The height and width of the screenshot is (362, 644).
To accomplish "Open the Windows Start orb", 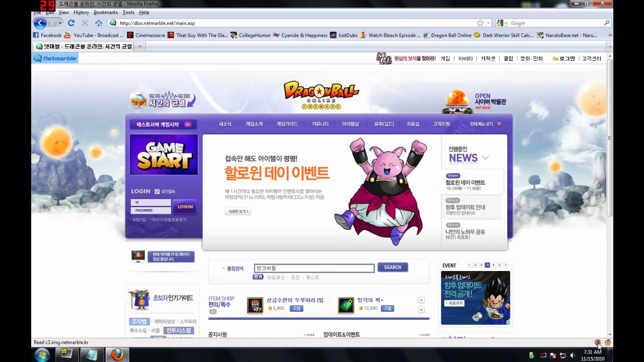I will pos(42,354).
